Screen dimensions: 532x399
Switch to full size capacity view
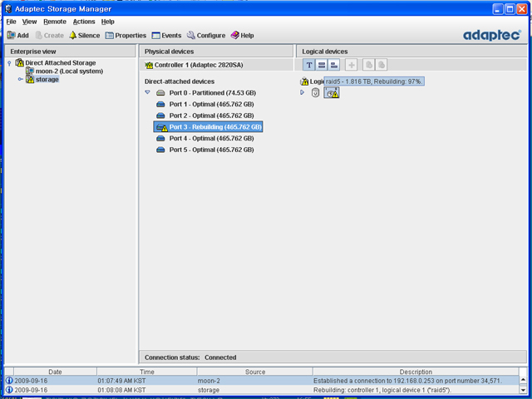pyautogui.click(x=322, y=65)
